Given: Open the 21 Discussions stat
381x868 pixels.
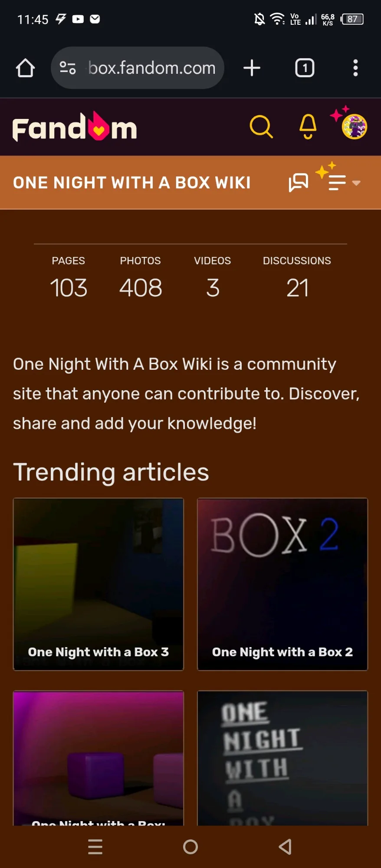Looking at the screenshot, I should point(297,278).
